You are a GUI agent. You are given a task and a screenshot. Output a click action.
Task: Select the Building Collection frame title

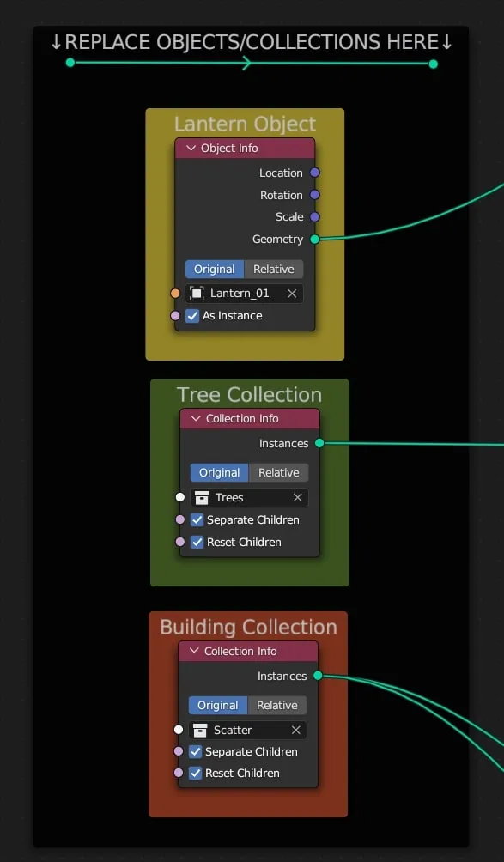248,628
